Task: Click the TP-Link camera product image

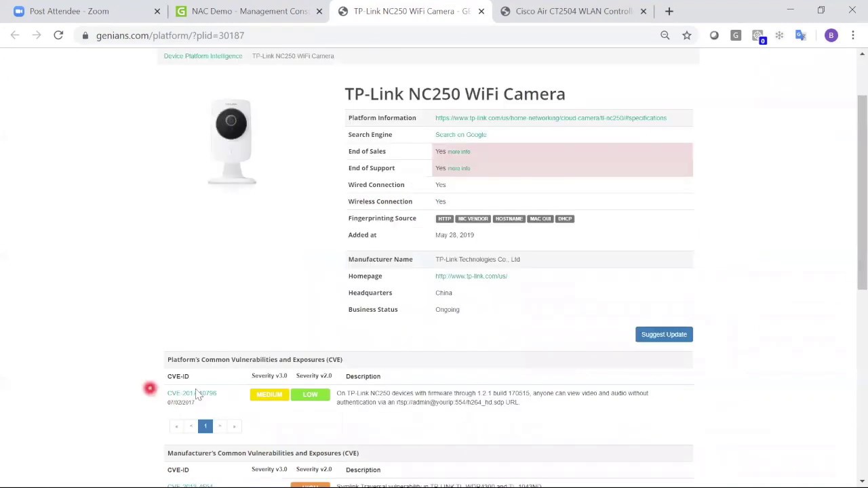Action: 231,141
